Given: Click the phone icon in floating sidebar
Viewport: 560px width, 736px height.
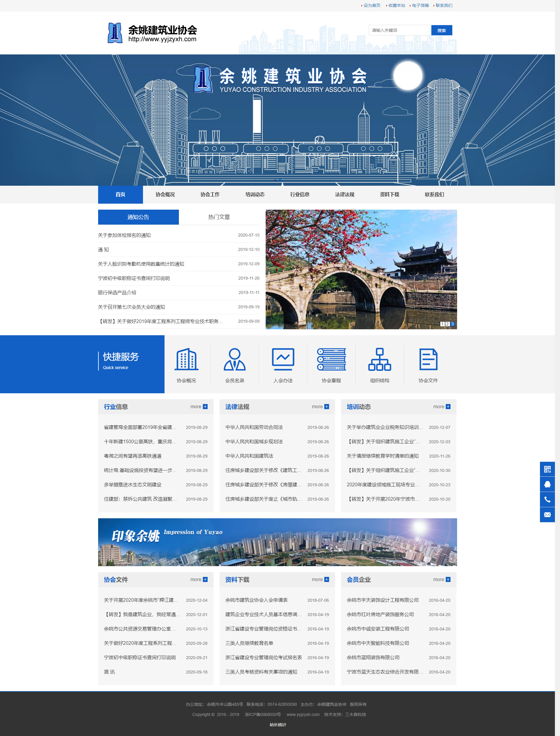Looking at the screenshot, I should click(547, 499).
